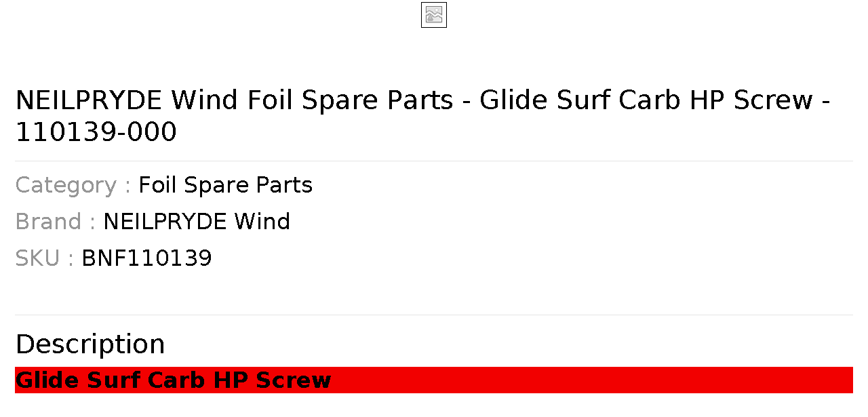Click the word Wind in the brand value
Screen dimensions: 868x417
coord(262,222)
